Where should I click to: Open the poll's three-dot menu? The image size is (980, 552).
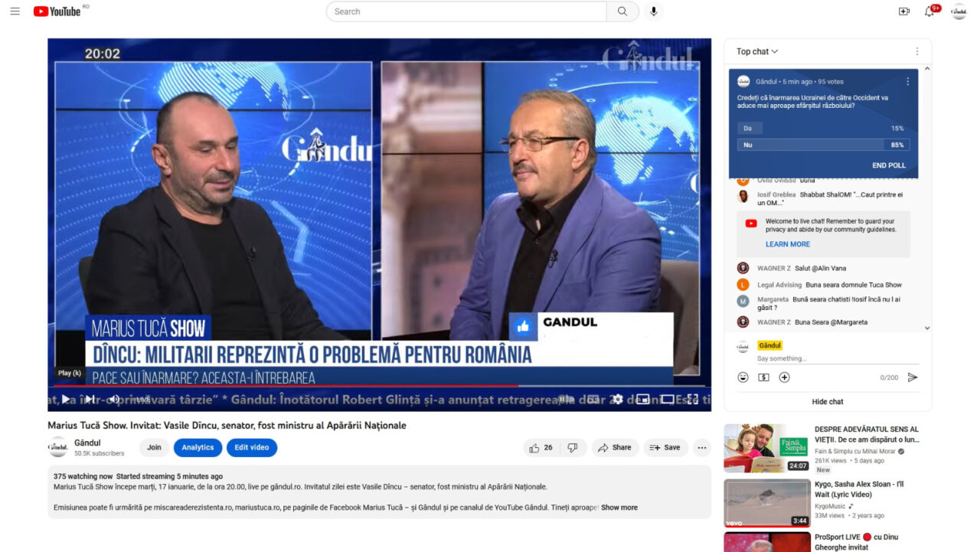[x=908, y=81]
